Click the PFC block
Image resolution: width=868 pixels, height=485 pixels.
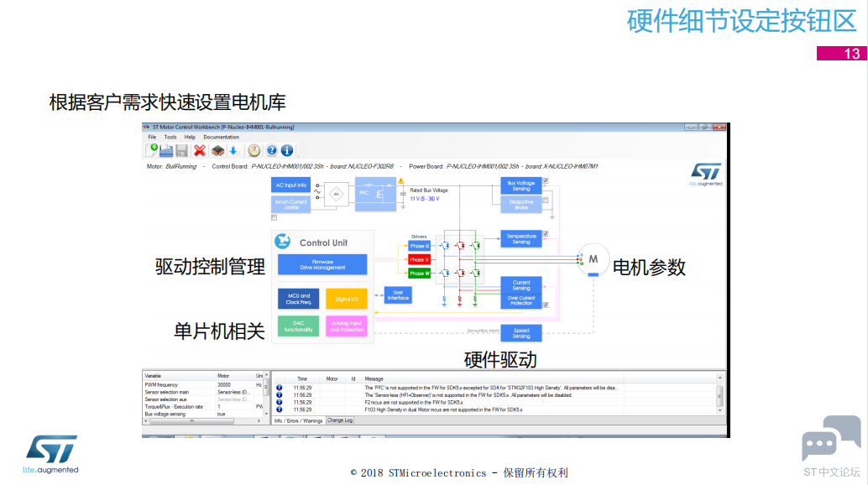coord(375,194)
